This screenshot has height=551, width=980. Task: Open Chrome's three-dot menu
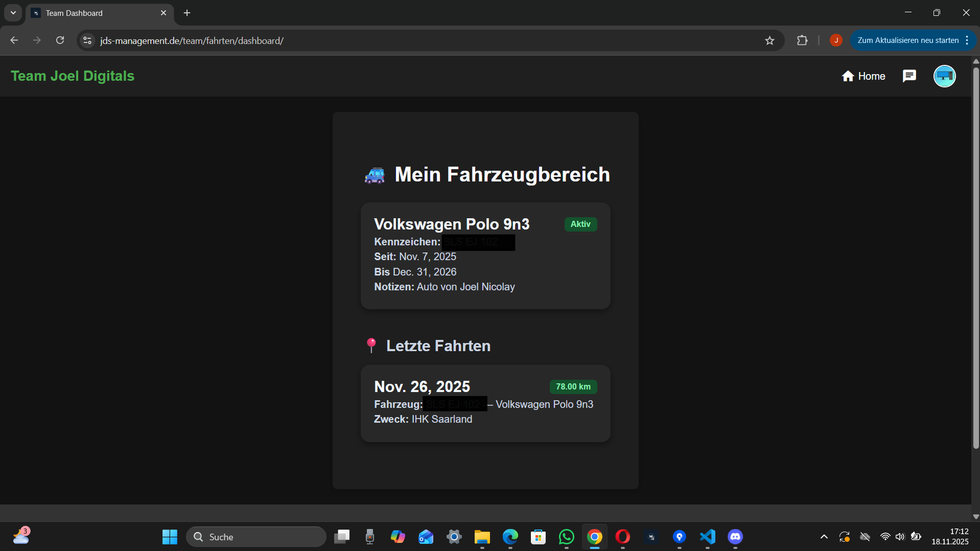tap(967, 40)
